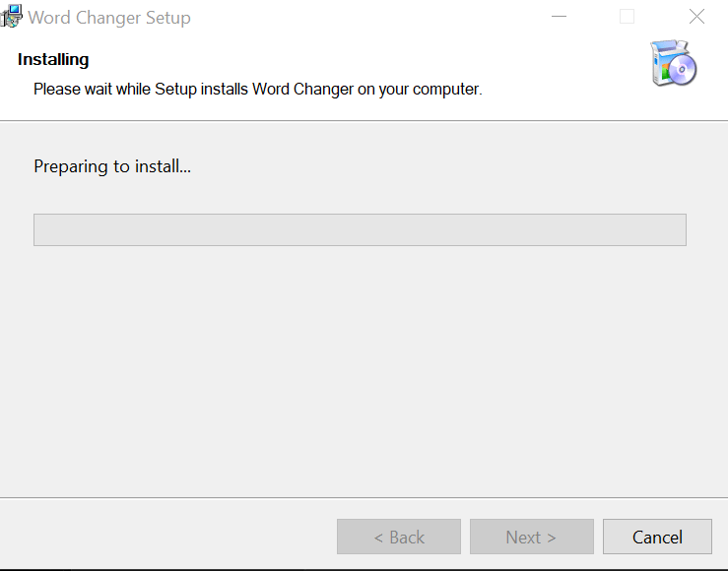This screenshot has width=728, height=571.
Task: Click the installer disc box icon in the header
Action: (674, 64)
